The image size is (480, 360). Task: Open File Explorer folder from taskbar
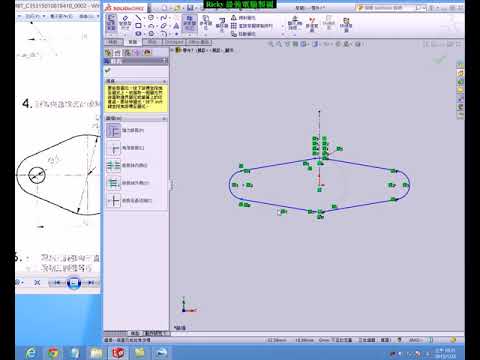click(96, 353)
